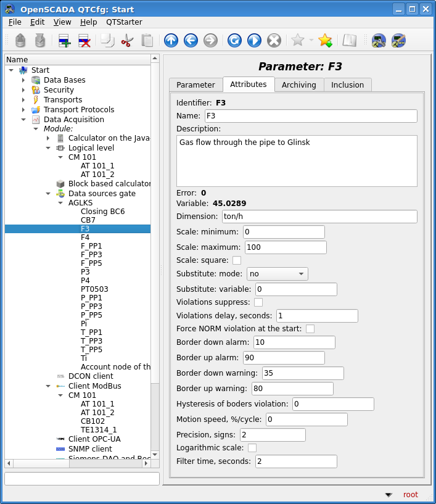The height and width of the screenshot is (504, 436).
Task: Expand the Data Bases tree node
Action: coord(23,80)
